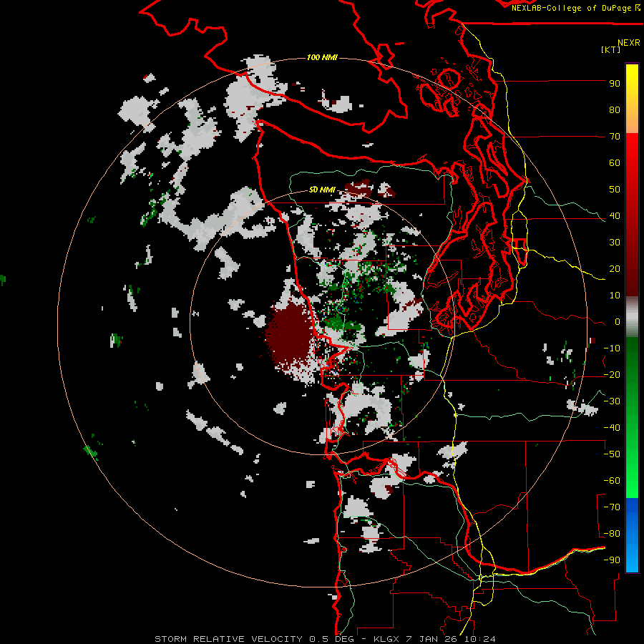
Task: Click the -80 value on the velocity scale
Action: [612, 534]
